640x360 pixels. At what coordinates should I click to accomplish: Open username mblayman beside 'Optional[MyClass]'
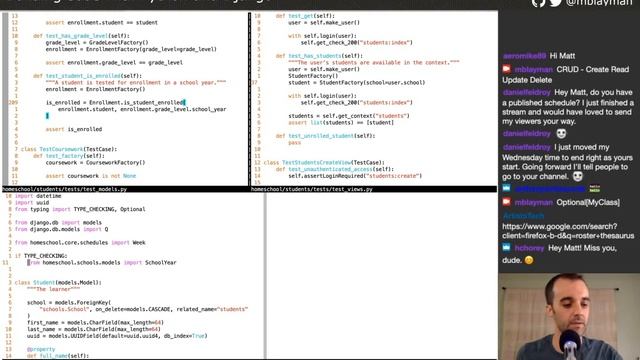(x=533, y=202)
